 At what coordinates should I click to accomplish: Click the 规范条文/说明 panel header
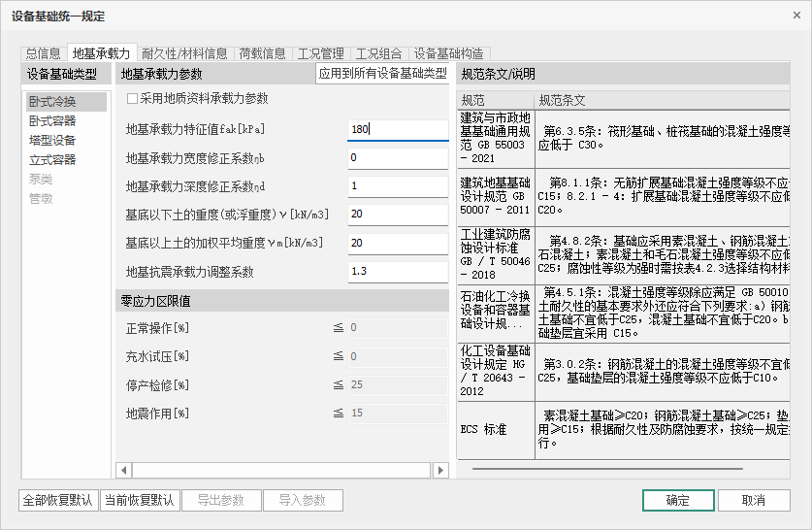click(623, 74)
